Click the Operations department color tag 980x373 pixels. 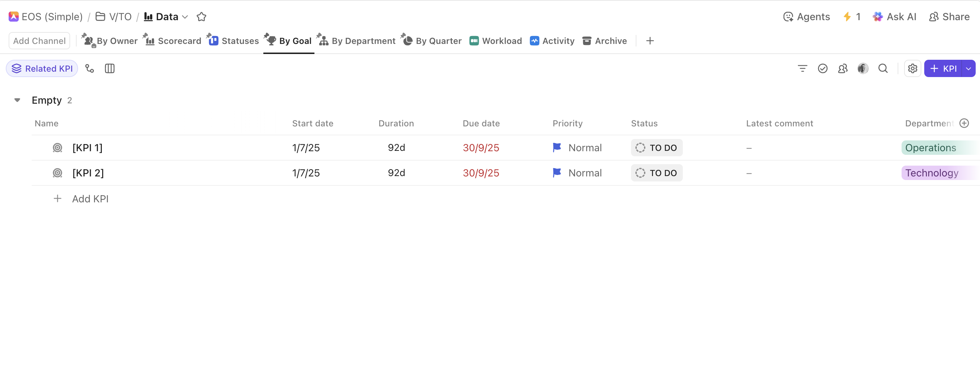pyautogui.click(x=930, y=148)
